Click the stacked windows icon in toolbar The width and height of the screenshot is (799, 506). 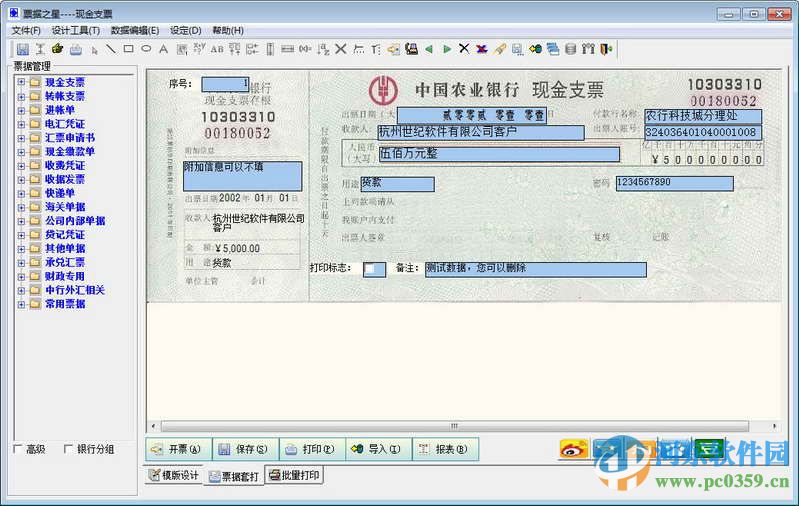point(553,49)
